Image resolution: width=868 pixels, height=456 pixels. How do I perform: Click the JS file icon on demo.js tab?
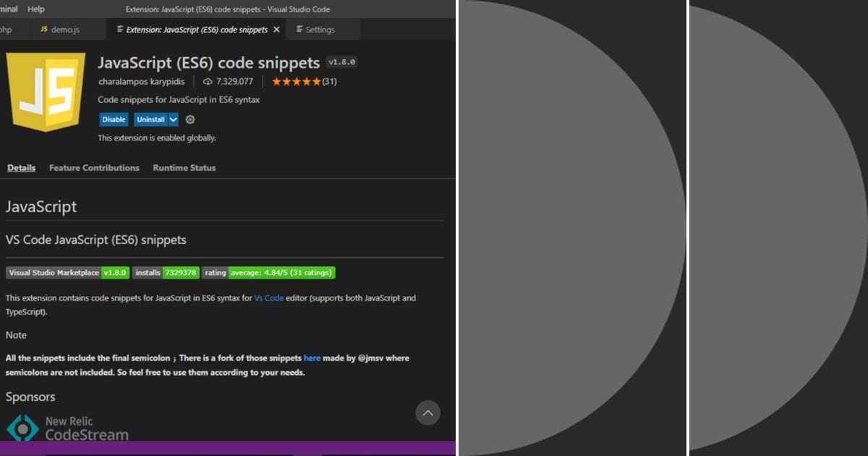click(43, 29)
